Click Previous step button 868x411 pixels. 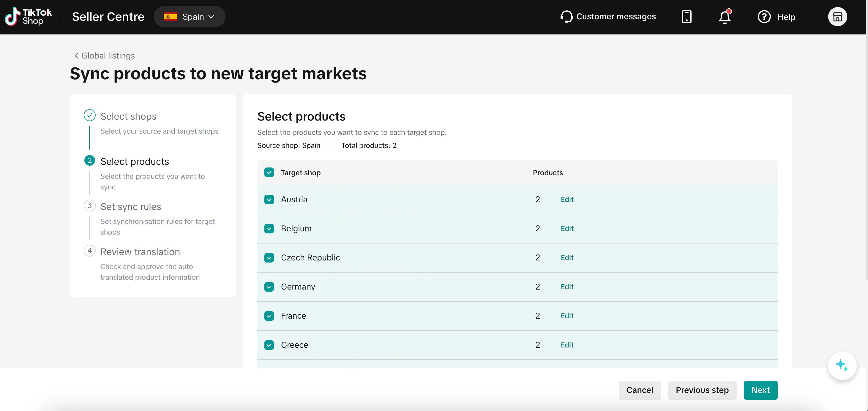(702, 390)
